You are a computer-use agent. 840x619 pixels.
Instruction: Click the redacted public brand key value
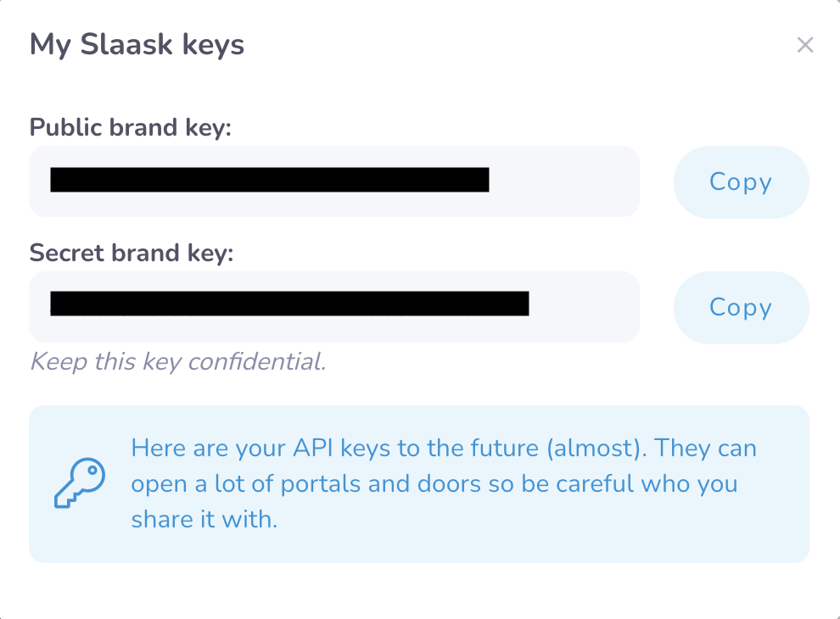coord(269,181)
